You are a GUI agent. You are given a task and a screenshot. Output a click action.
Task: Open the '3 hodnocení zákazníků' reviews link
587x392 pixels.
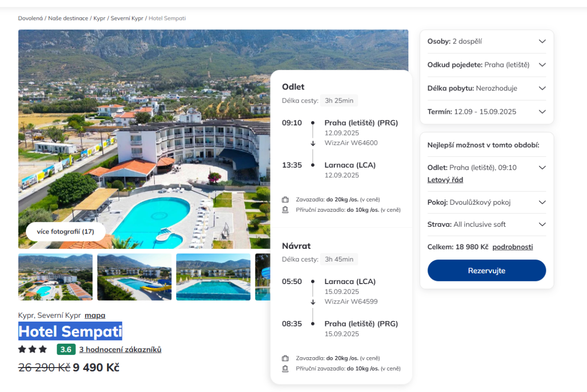(120, 349)
